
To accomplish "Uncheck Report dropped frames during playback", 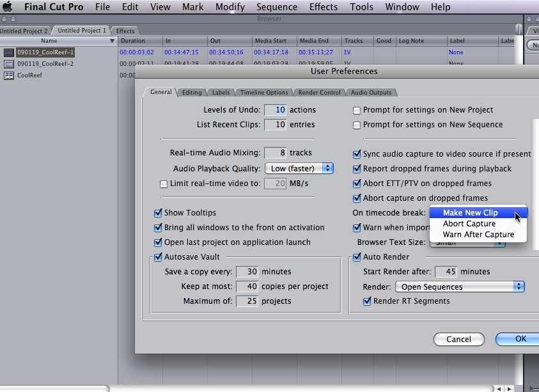I will coord(357,169).
